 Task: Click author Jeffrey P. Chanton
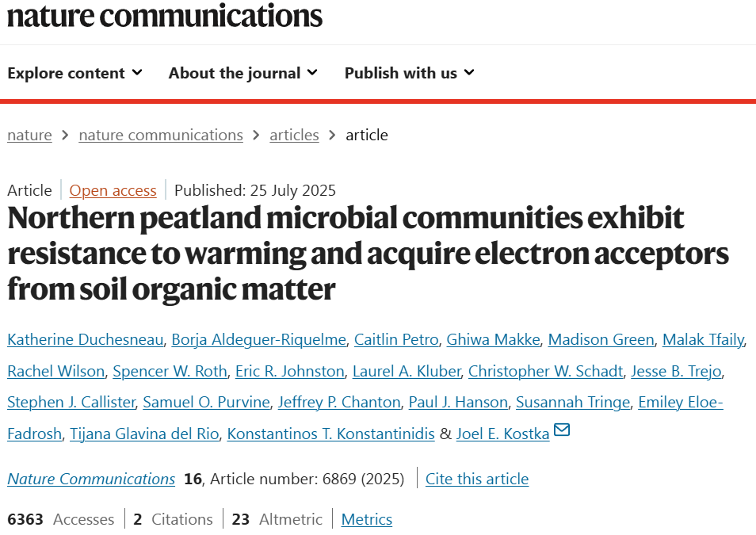tap(339, 403)
